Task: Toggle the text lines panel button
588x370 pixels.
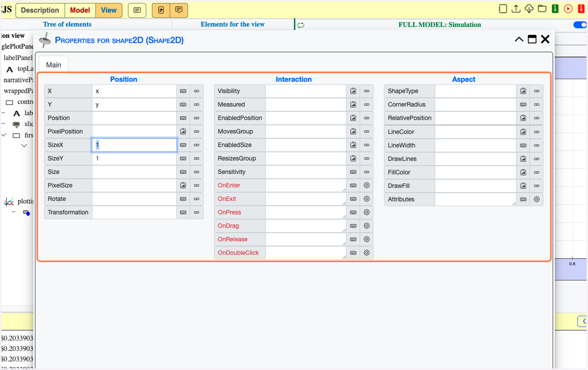Action: click(137, 10)
